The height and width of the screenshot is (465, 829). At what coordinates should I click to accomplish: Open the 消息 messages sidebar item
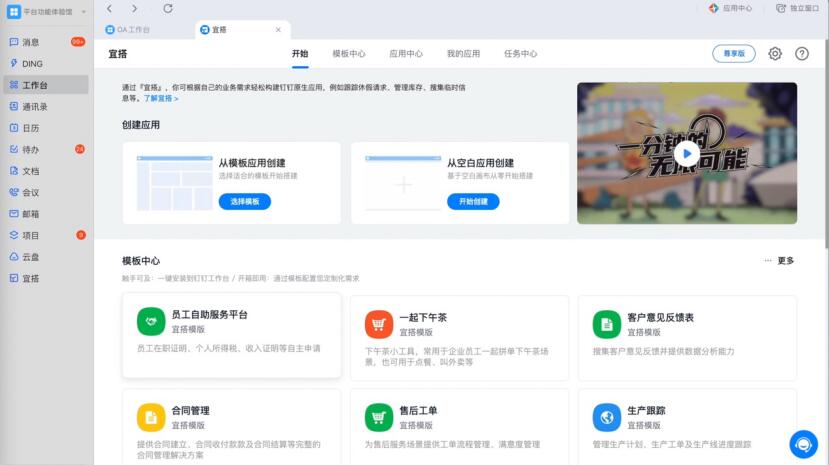(x=46, y=42)
